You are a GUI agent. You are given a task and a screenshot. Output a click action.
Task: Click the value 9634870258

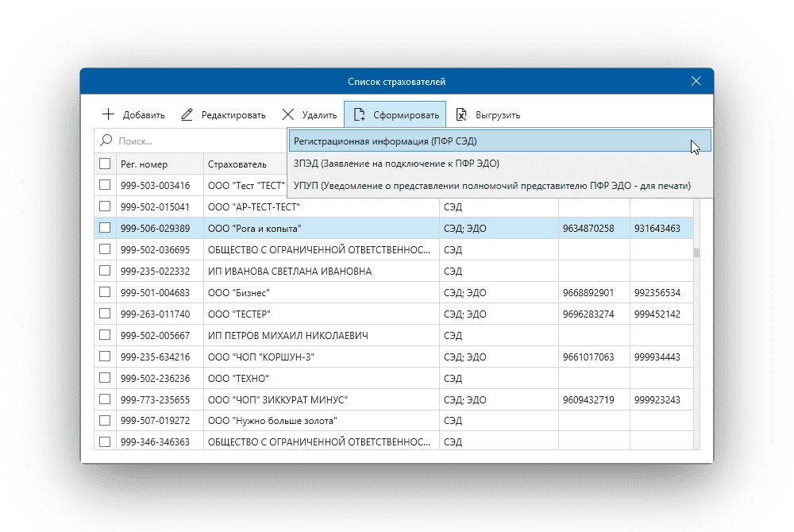588,229
